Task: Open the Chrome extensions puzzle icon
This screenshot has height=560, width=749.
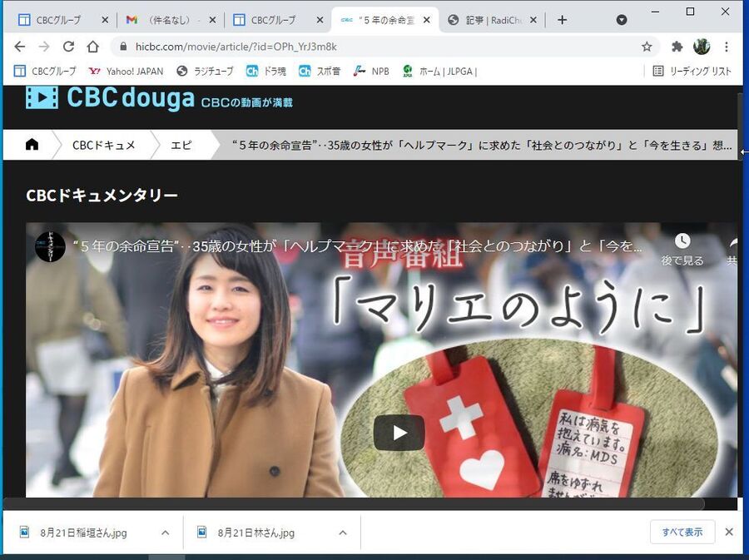Action: pyautogui.click(x=677, y=47)
